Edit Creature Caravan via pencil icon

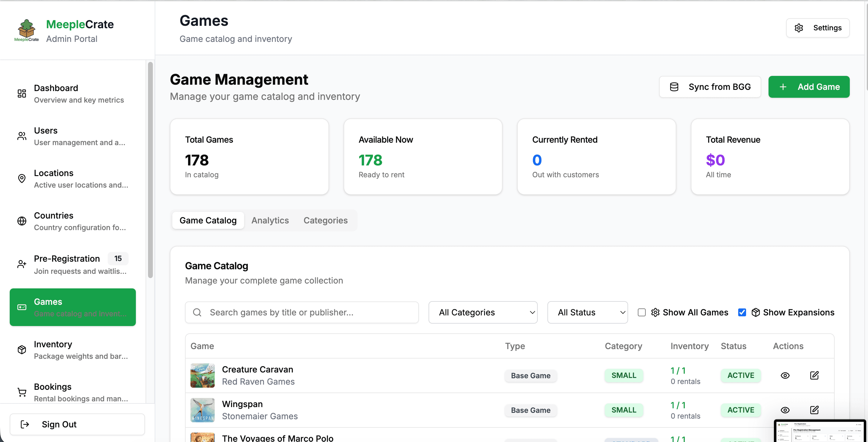click(x=814, y=375)
